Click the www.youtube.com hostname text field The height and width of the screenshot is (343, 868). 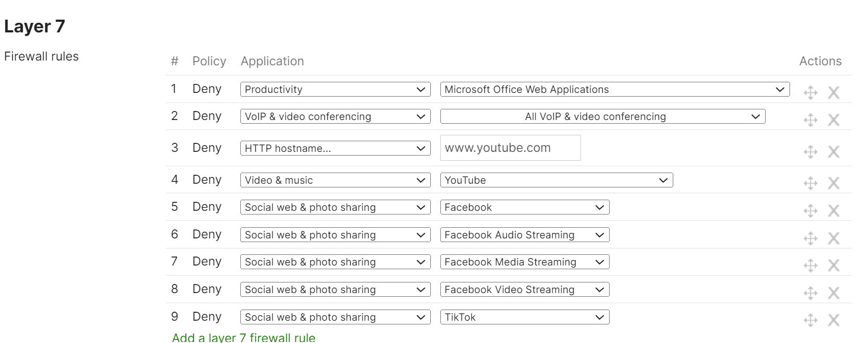coord(510,148)
